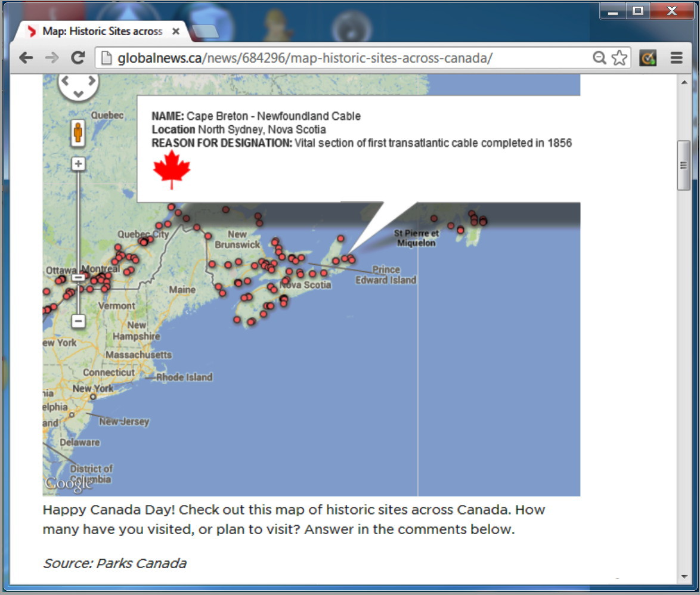Image resolution: width=700 pixels, height=595 pixels.
Task: Click the extension icon beside the bookmark star
Action: click(648, 58)
